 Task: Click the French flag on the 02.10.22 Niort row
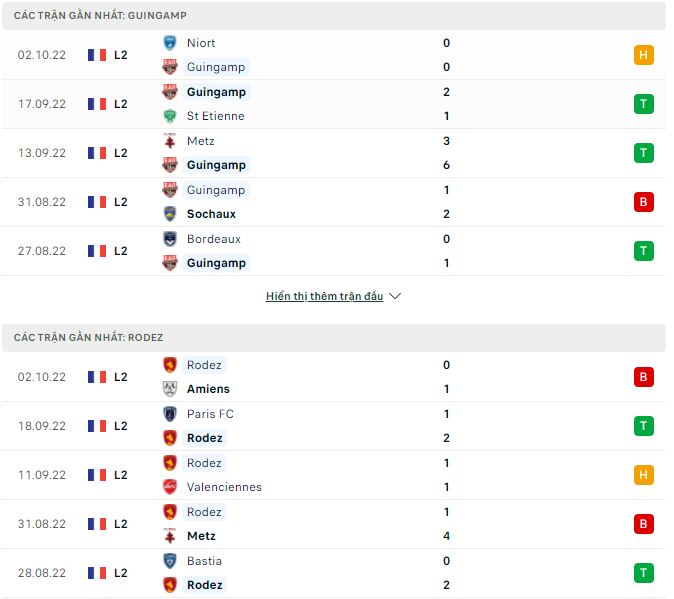pos(97,55)
